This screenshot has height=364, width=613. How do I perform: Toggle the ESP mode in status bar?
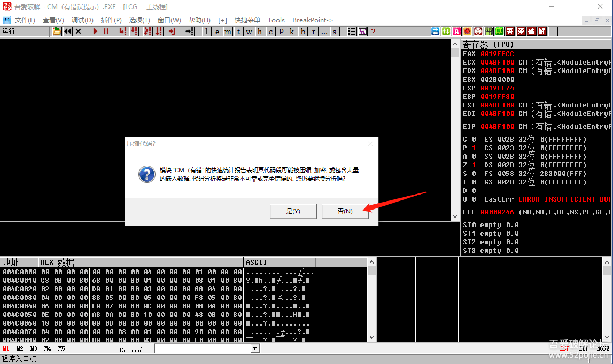pos(564,348)
